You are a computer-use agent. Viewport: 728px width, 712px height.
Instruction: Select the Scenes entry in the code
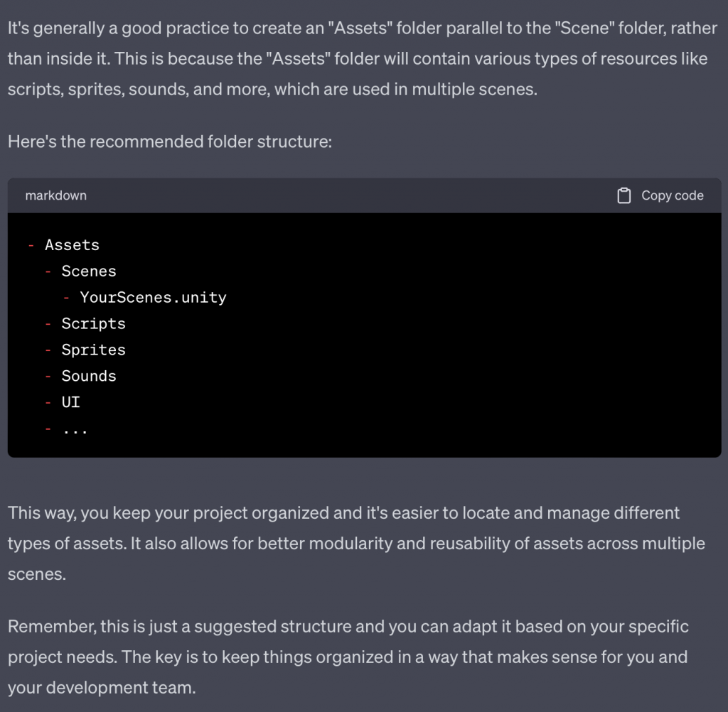pyautogui.click(x=89, y=271)
